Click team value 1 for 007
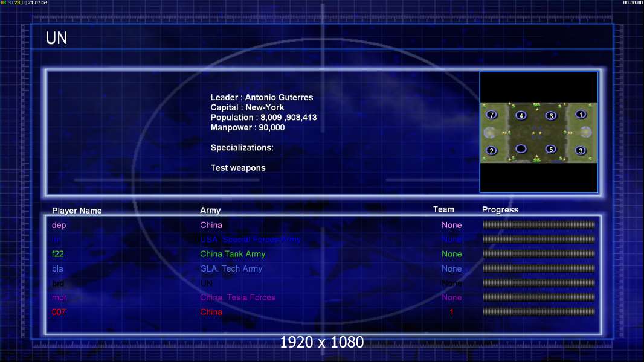The height and width of the screenshot is (362, 644). (451, 312)
